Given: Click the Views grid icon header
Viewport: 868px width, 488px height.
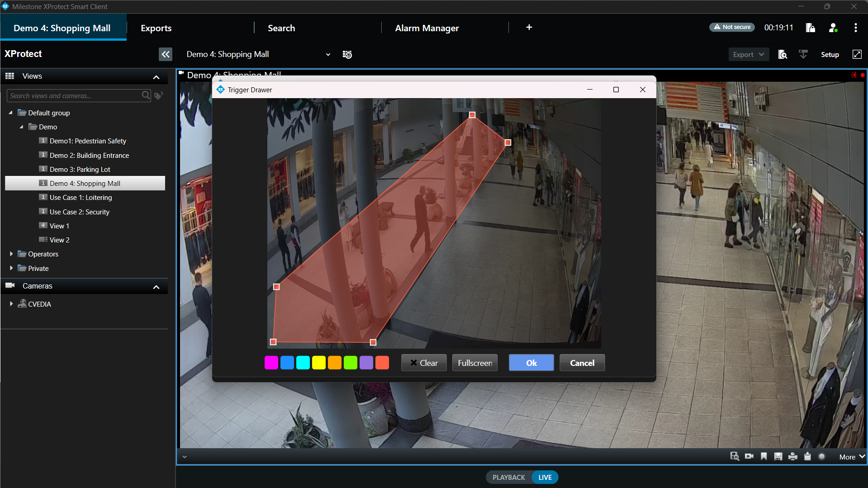Looking at the screenshot, I should (10, 76).
